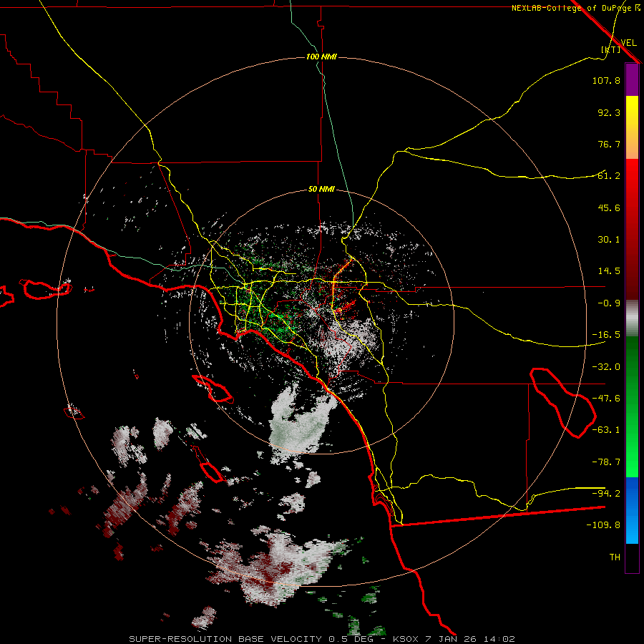Pick the gray near-zero segment of the color bar
644x644 pixels.
click(632, 318)
